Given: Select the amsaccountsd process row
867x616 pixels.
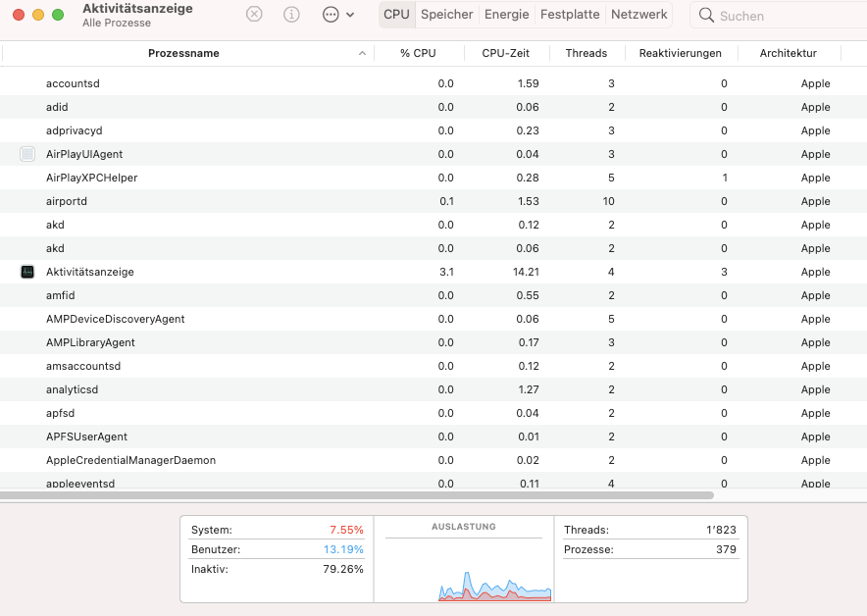Looking at the screenshot, I should tap(433, 366).
